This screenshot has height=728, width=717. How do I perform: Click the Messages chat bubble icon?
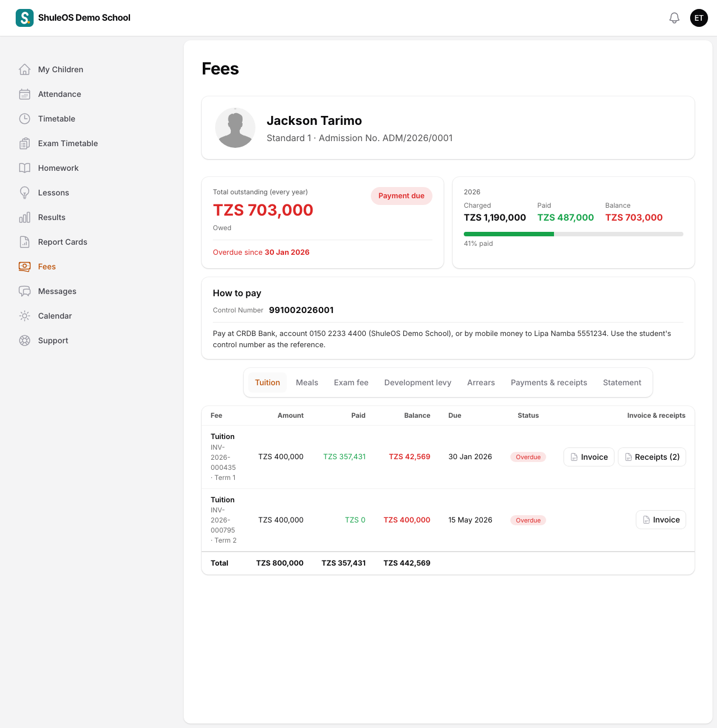tap(25, 291)
